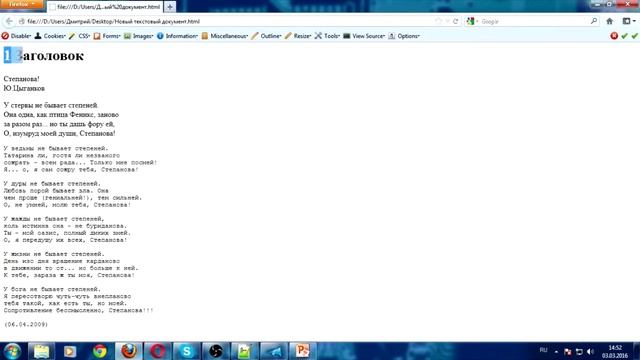Open the Information toolbar menu
Viewport: 640px width, 360px height.
click(x=177, y=36)
